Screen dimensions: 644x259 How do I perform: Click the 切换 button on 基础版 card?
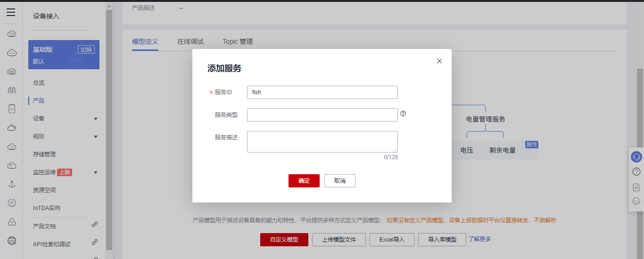(86, 49)
